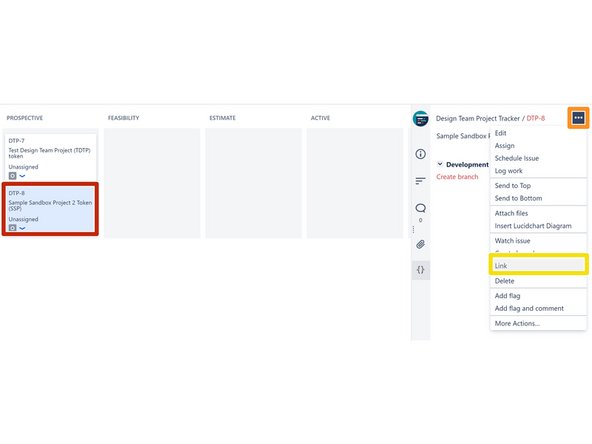Select the Test Design Team Project card summary
The height and width of the screenshot is (444, 592).
click(x=49, y=153)
